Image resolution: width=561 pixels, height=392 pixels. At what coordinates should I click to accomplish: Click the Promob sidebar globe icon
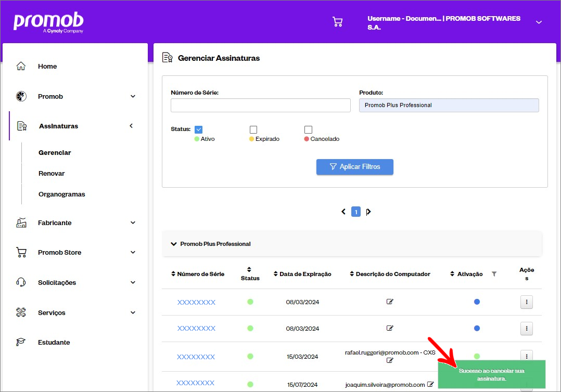pyautogui.click(x=21, y=97)
